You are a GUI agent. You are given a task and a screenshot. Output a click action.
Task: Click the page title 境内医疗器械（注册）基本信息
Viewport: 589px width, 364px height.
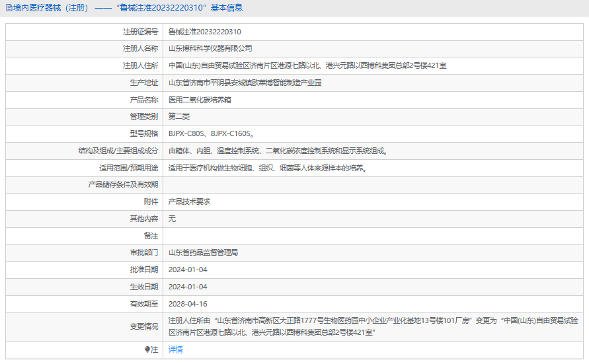128,8
